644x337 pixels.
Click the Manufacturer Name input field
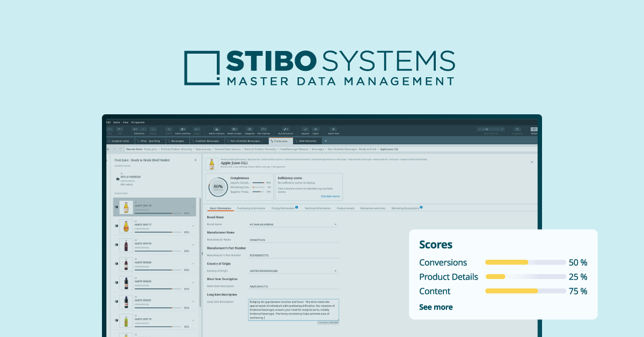point(295,240)
